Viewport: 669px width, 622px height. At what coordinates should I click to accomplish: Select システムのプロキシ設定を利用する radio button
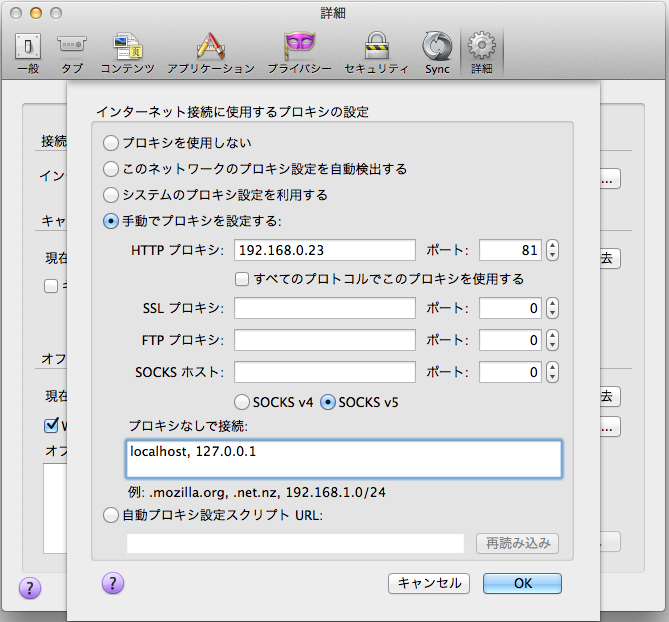pos(111,195)
